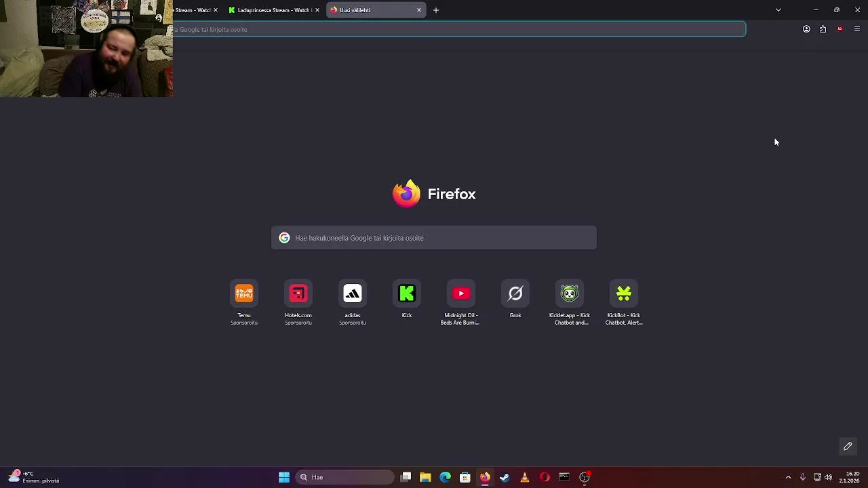
Task: Launch Microsoft Edge from the taskbar
Action: coord(445,477)
